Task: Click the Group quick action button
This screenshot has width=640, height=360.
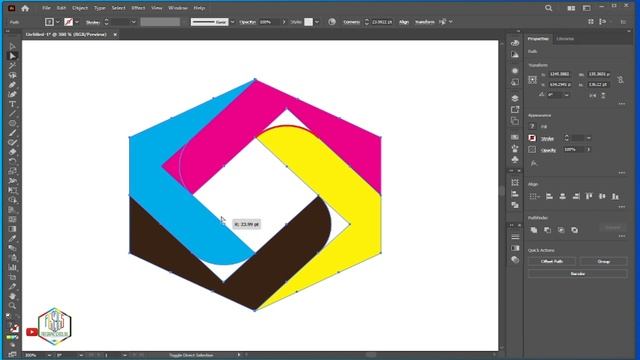Action: (603, 261)
